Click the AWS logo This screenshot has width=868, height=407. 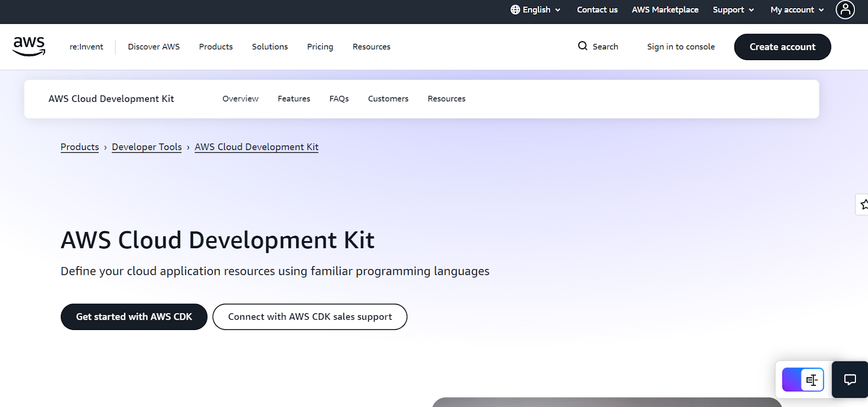(x=29, y=47)
